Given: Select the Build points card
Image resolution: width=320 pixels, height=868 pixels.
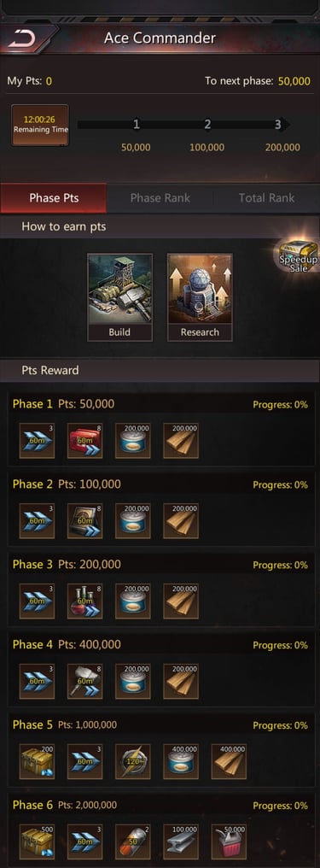Looking at the screenshot, I should (x=120, y=297).
